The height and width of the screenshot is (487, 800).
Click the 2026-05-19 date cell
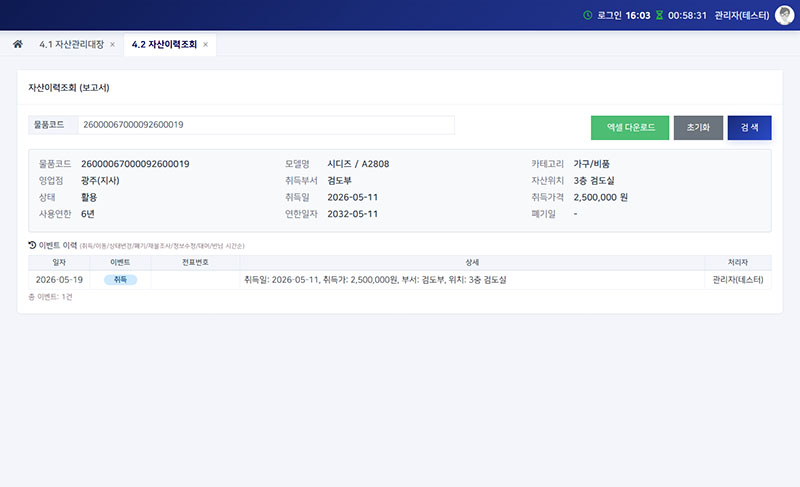coord(59,279)
